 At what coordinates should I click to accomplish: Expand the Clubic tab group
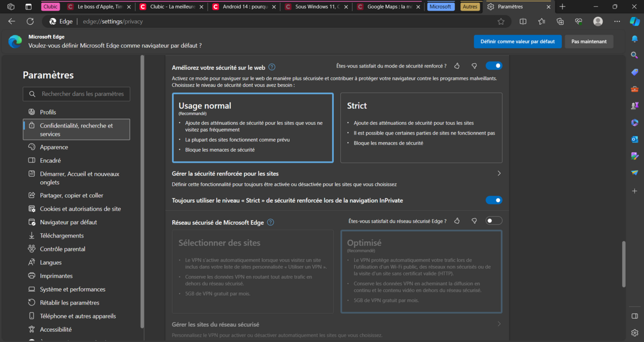coord(50,7)
